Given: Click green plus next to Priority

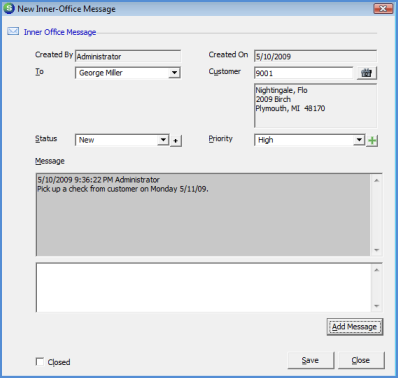Looking at the screenshot, I should click(372, 141).
